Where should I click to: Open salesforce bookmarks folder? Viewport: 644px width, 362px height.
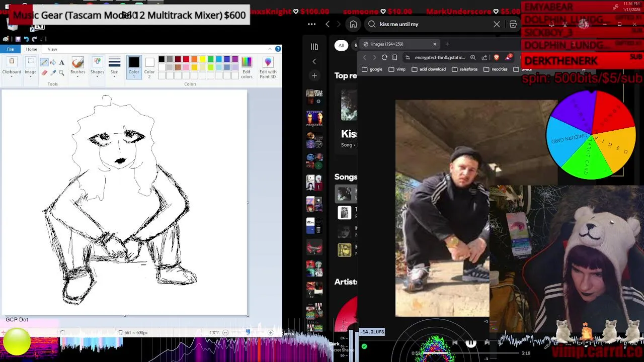click(464, 69)
